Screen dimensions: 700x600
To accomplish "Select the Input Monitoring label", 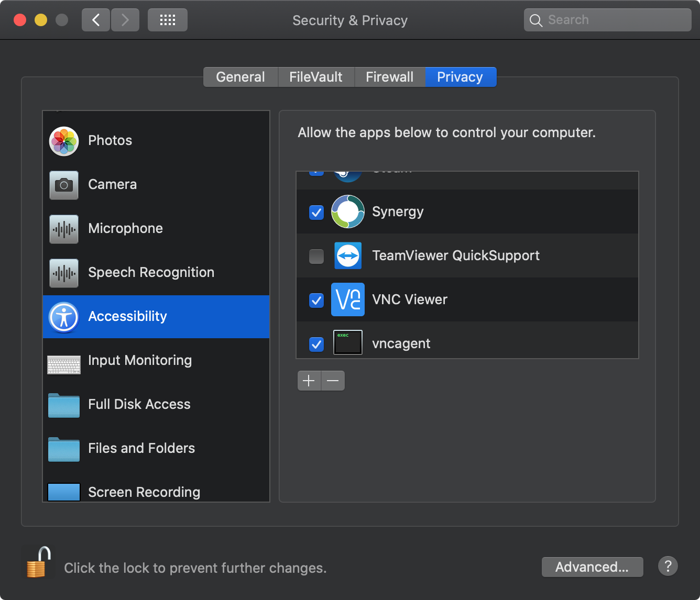I will pos(140,360).
